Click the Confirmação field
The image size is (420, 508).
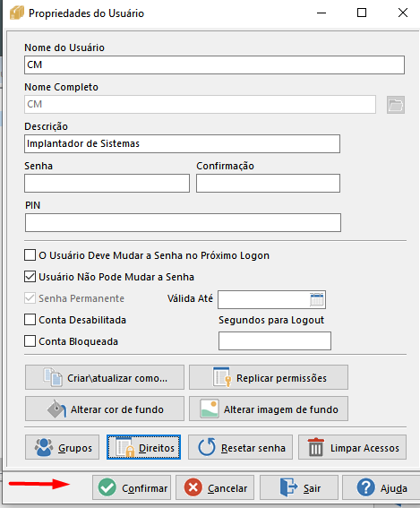coord(268,183)
